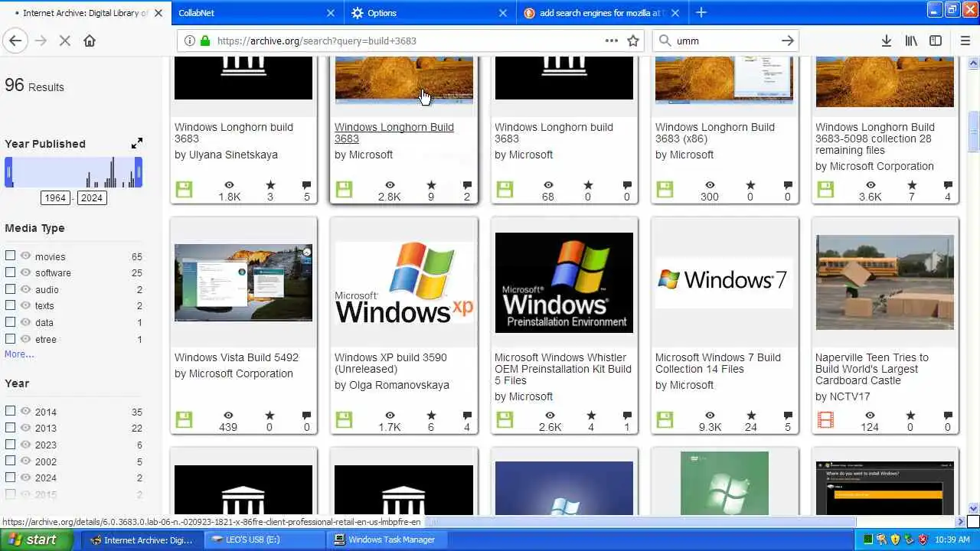Switch to LEO'S USB (E:) taskbar window

coord(265,540)
